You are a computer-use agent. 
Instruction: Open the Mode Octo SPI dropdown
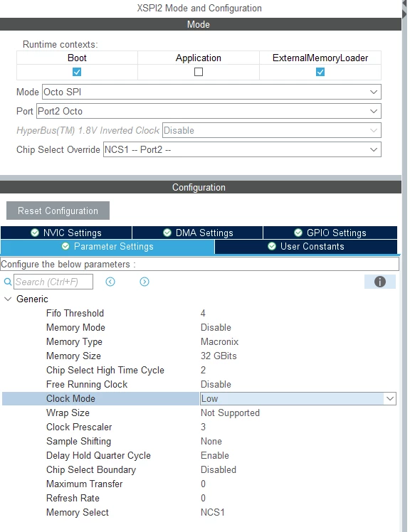(211, 92)
